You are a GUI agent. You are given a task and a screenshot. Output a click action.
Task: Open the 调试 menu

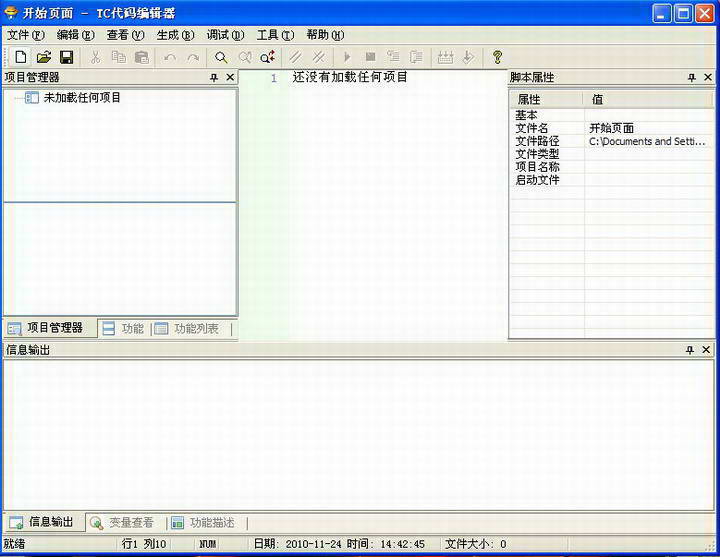tap(225, 35)
